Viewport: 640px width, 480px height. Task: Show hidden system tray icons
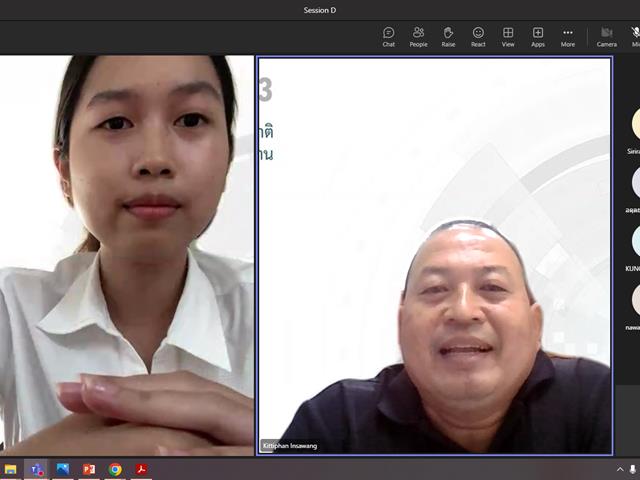(x=620, y=469)
